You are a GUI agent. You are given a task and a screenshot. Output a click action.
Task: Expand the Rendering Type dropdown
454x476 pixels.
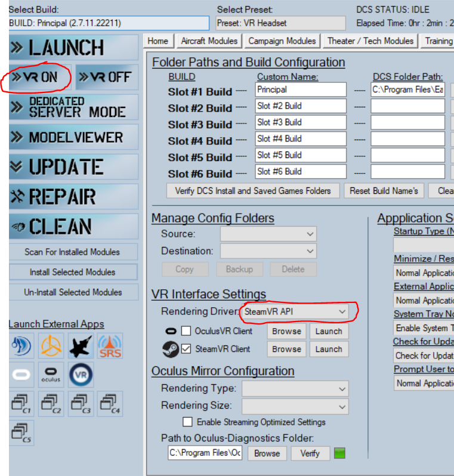(x=295, y=389)
